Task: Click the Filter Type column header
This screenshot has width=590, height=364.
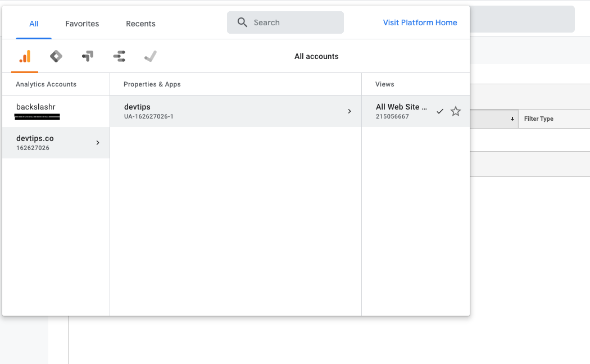Action: click(538, 119)
